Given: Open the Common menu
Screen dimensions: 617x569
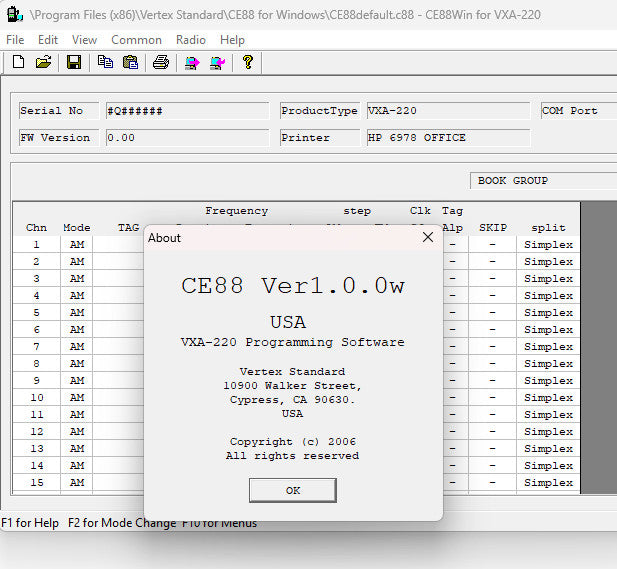Looking at the screenshot, I should click(x=136, y=40).
